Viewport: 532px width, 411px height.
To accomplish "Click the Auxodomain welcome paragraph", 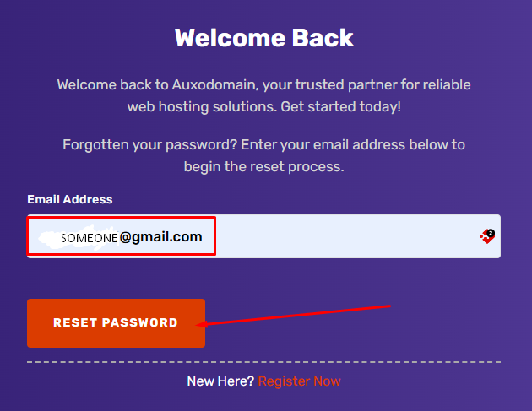I will click(x=264, y=95).
